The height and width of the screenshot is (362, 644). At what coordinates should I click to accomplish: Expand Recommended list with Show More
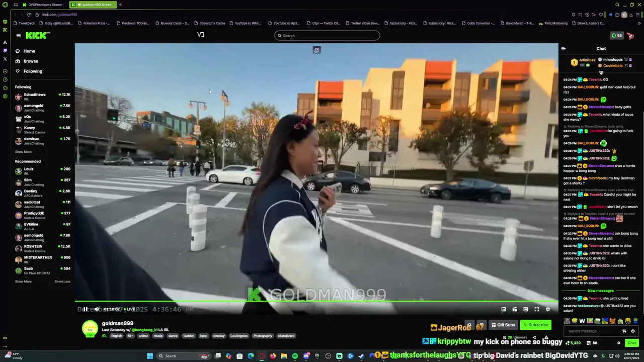[23, 281]
